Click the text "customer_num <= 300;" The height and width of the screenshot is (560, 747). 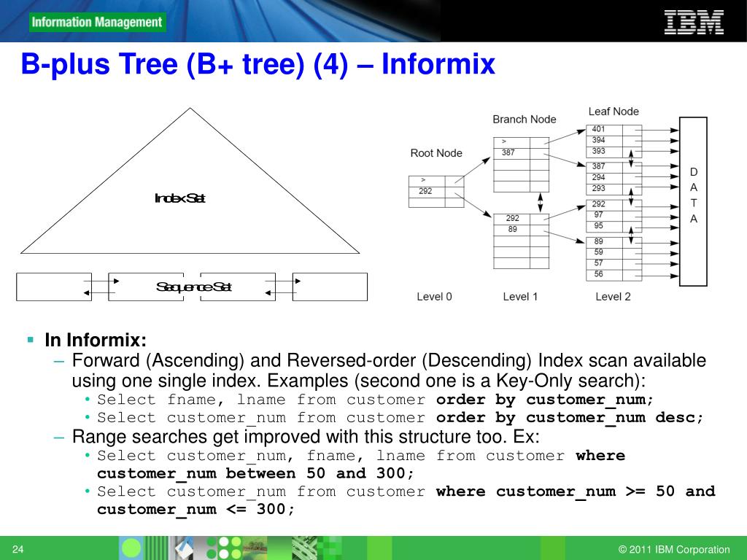(196, 510)
